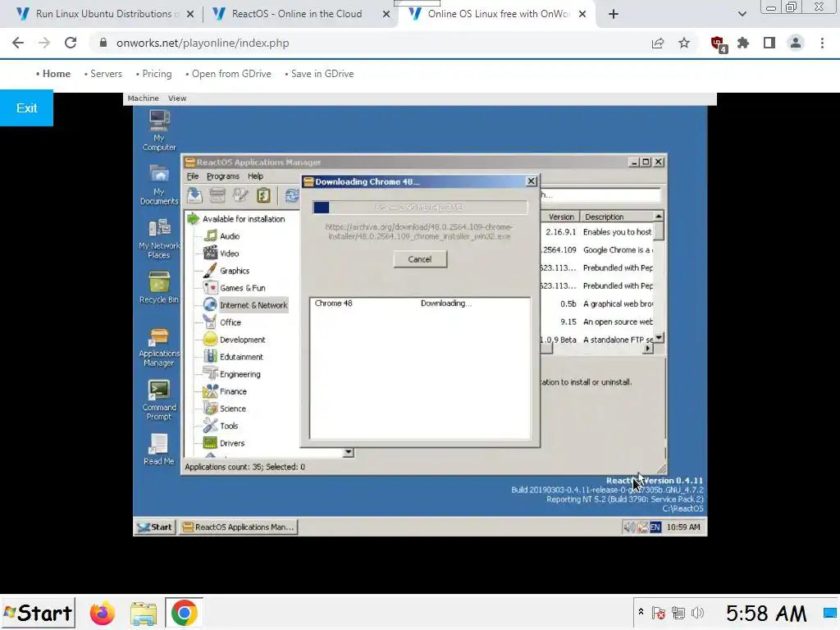840x630 pixels.
Task: Click the search field in Applications Manager
Action: tap(600, 195)
